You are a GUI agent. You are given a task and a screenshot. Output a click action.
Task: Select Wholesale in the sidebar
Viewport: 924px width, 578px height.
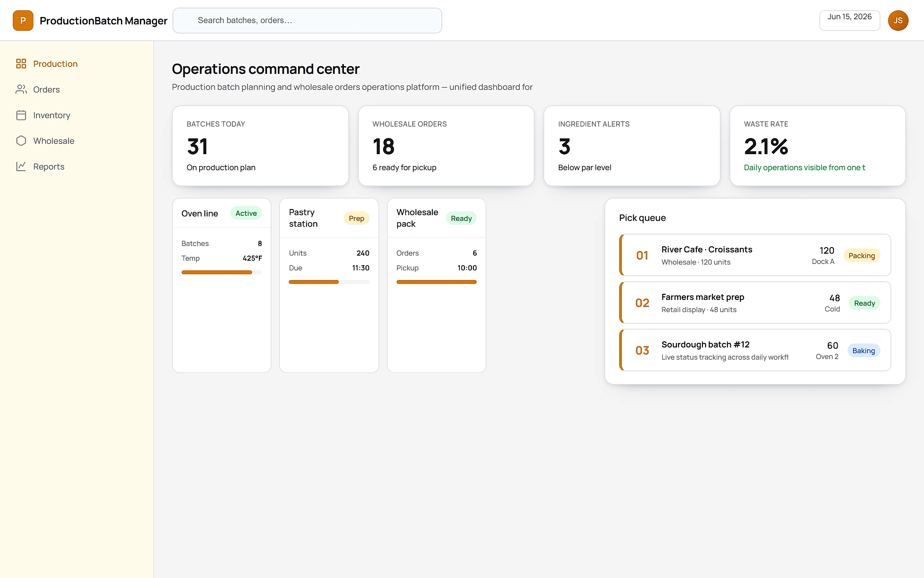(77, 141)
